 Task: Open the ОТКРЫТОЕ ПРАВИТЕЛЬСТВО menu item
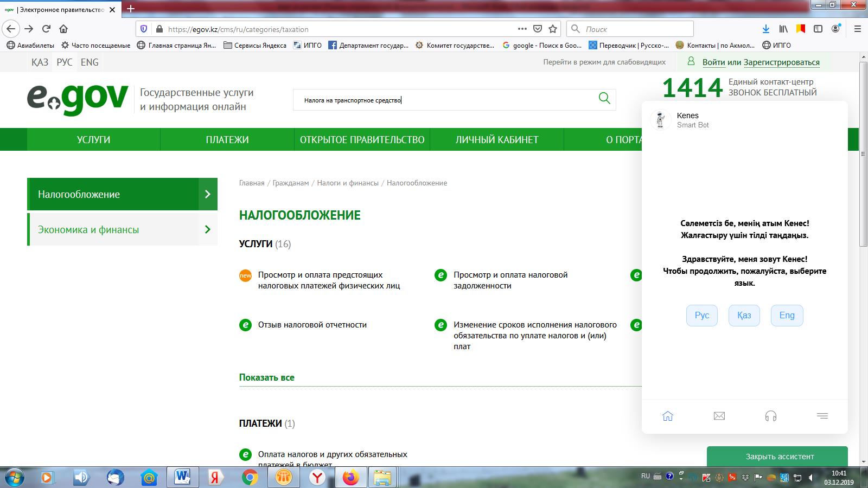tap(362, 139)
